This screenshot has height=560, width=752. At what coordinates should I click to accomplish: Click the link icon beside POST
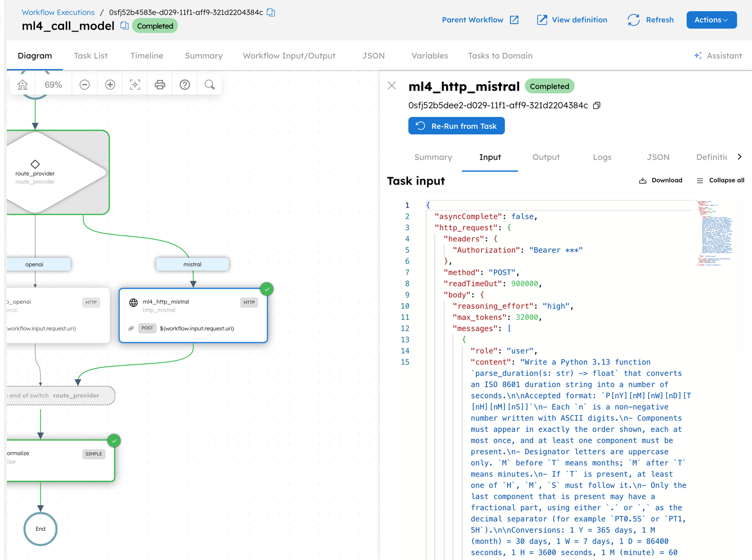coord(131,328)
